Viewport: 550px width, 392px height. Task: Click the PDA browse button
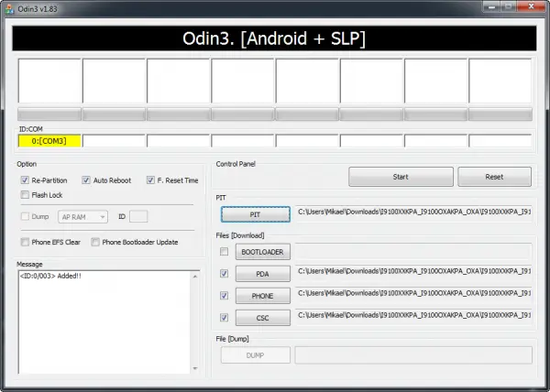pos(263,274)
